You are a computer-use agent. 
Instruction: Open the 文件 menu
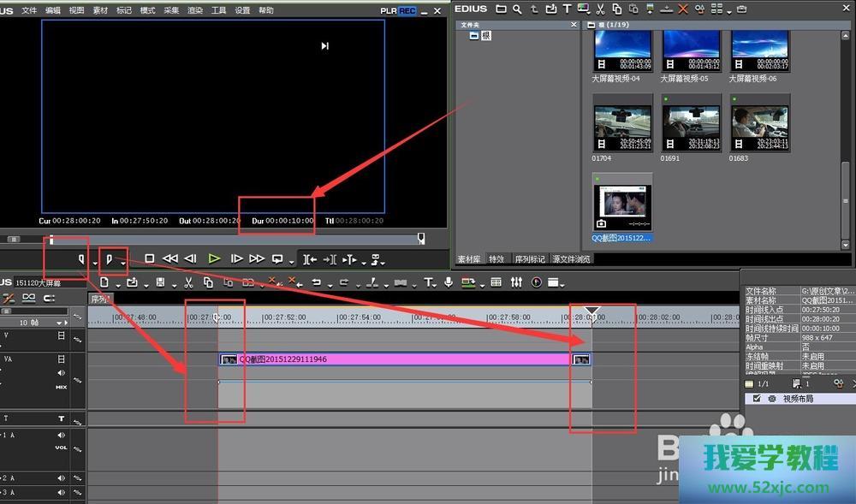(29, 10)
